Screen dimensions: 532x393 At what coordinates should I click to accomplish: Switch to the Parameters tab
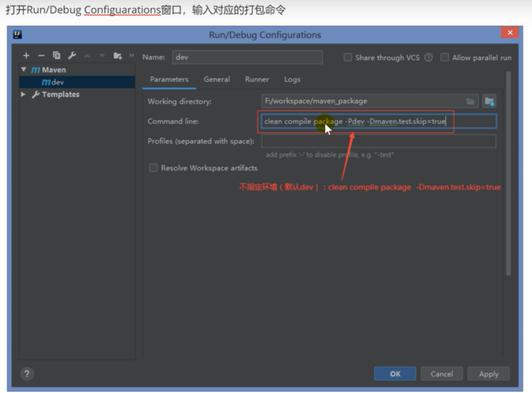pyautogui.click(x=169, y=79)
